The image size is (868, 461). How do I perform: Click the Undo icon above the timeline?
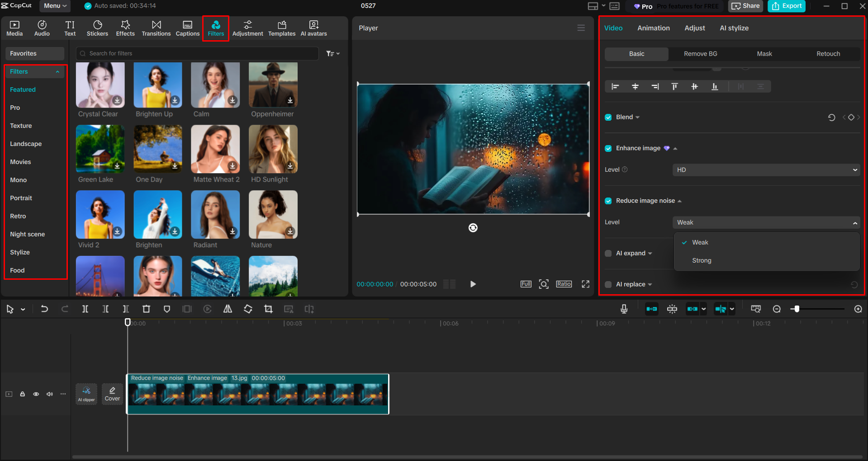[44, 309]
